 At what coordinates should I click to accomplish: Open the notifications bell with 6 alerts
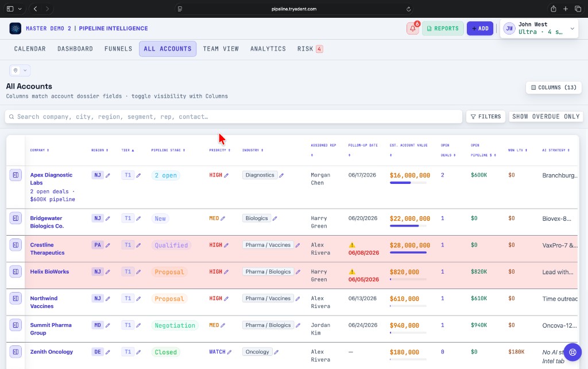point(412,29)
